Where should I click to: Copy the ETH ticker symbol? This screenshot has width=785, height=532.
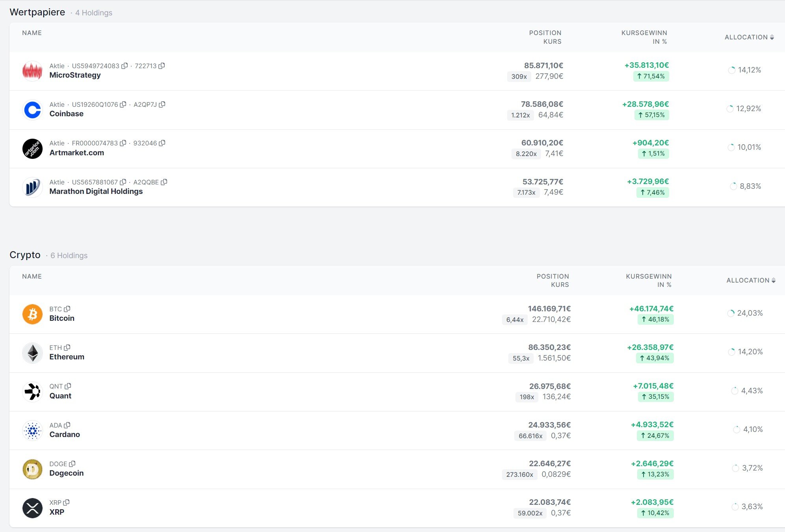[x=67, y=348]
